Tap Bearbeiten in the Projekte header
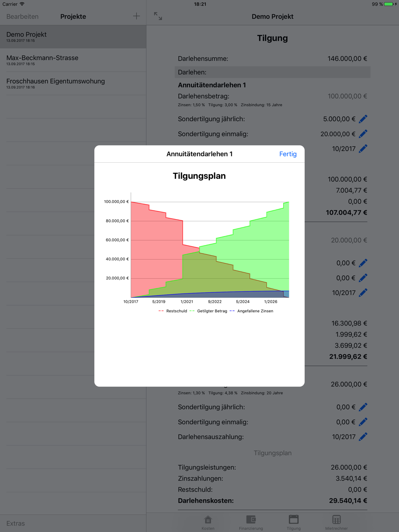Image resolution: width=399 pixels, height=532 pixels. [22, 16]
